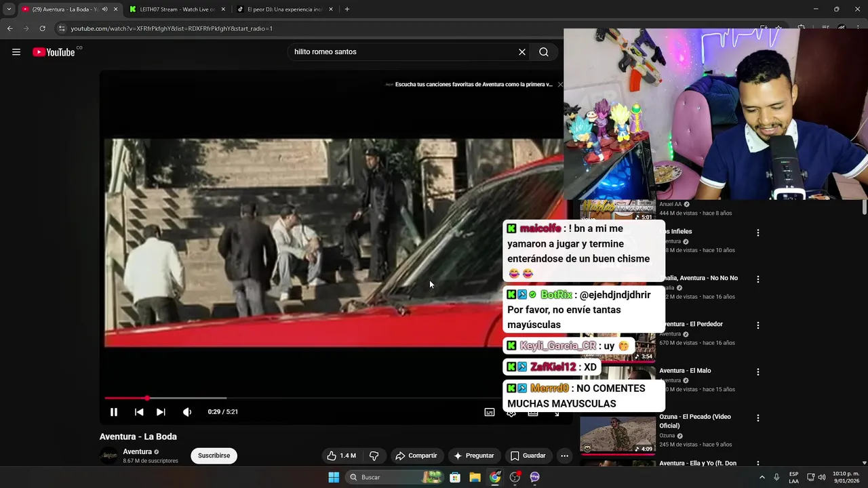
Task: Open options menu for Thalia, Aventura - No No No
Action: pos(757,279)
